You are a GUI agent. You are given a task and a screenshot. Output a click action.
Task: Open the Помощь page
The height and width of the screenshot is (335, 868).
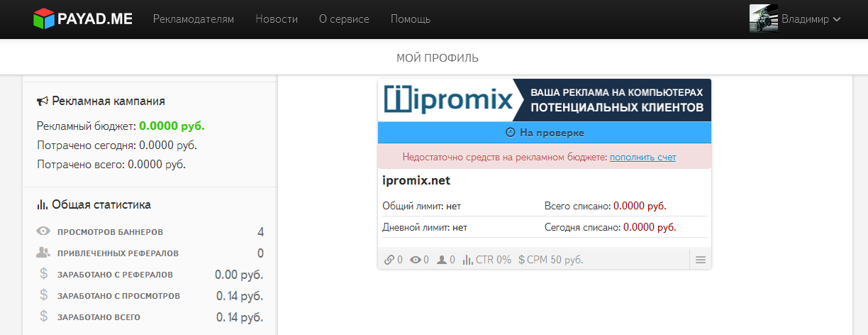click(x=411, y=19)
